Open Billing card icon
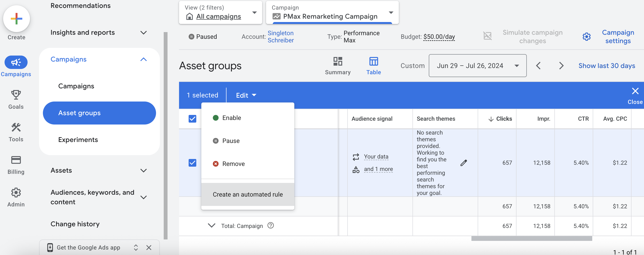 pyautogui.click(x=16, y=160)
